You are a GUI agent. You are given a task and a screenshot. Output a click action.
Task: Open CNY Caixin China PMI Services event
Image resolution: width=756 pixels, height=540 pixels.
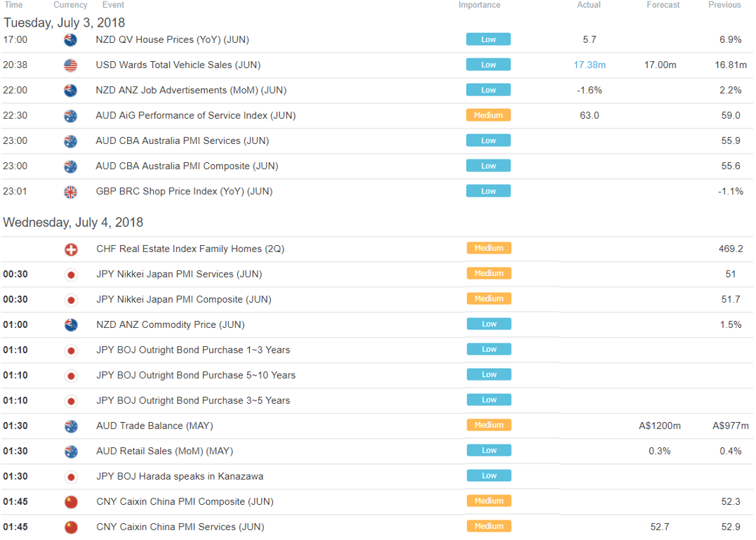[180, 527]
